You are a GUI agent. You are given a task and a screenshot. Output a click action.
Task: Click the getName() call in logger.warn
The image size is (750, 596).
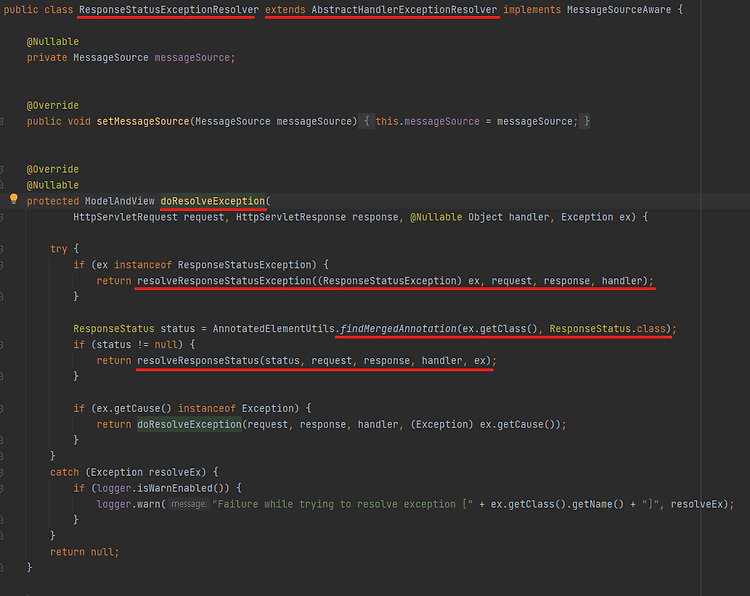[x=598, y=504]
